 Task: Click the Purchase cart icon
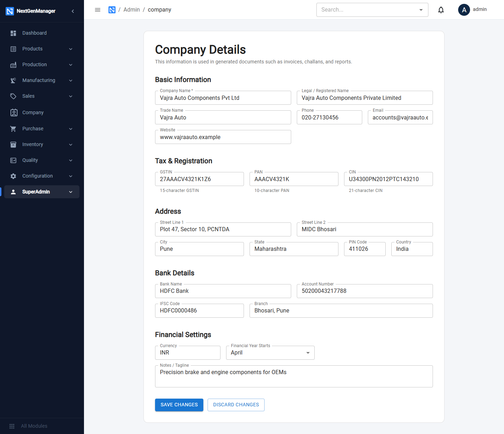[13, 129]
